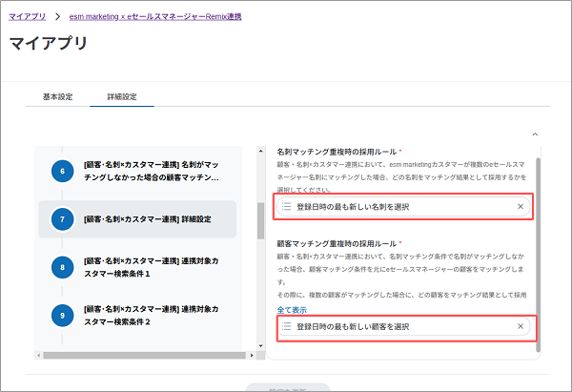Click the step 8 circle icon

pyautogui.click(x=62, y=267)
